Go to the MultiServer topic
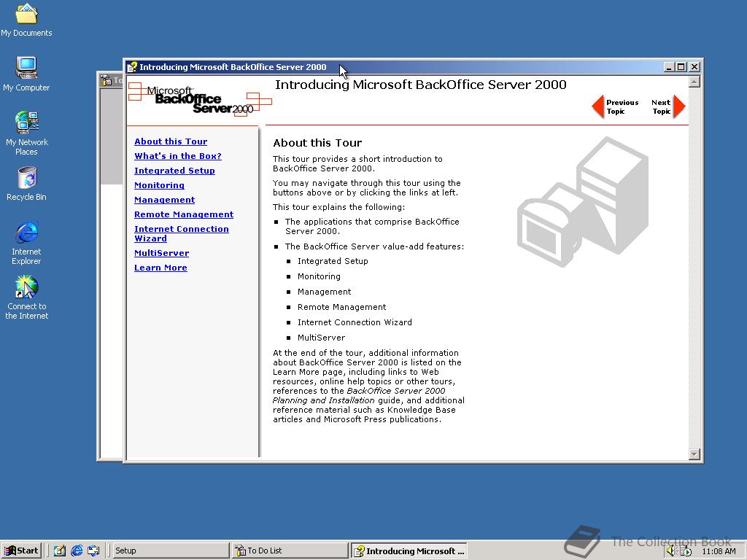Viewport: 747px width, 560px height. coord(161,253)
